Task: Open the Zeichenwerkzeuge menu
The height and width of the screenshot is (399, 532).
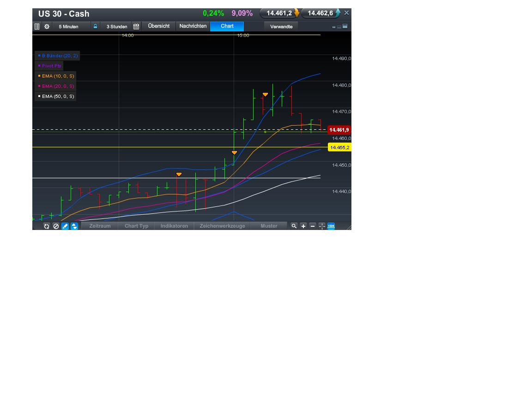Action: (222, 226)
